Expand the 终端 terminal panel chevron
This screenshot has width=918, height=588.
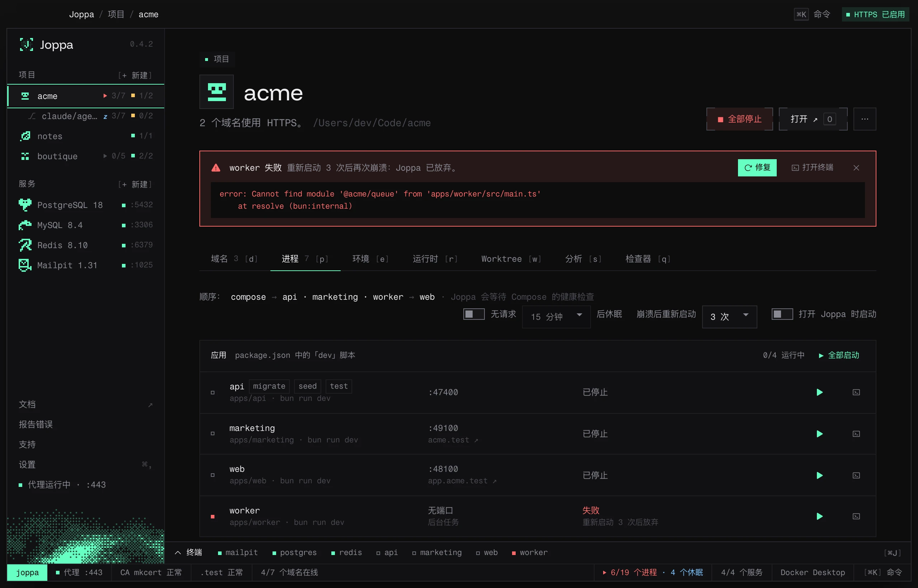pos(178,553)
